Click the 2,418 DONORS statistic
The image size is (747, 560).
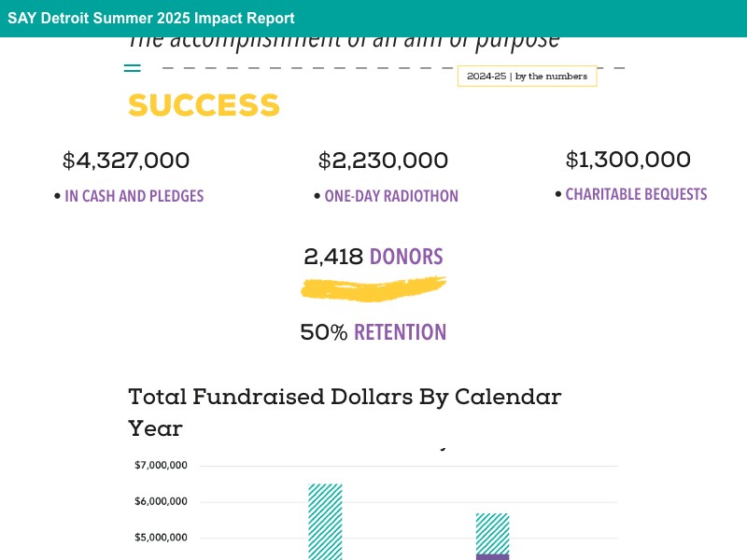(x=373, y=257)
